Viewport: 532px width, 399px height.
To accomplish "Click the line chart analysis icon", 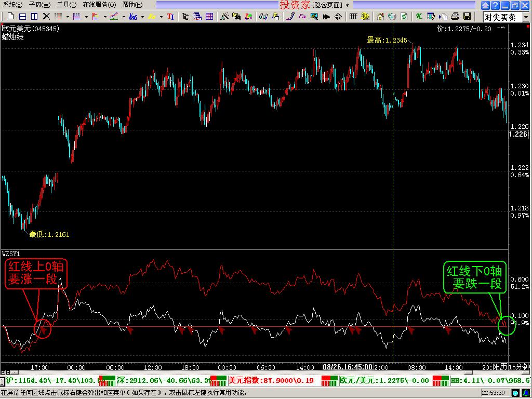I will (114, 16).
